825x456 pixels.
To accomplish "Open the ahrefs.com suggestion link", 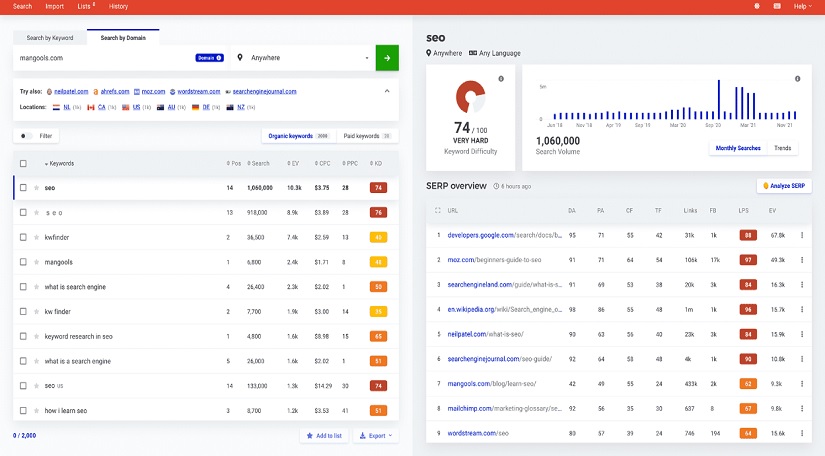I will tap(115, 92).
